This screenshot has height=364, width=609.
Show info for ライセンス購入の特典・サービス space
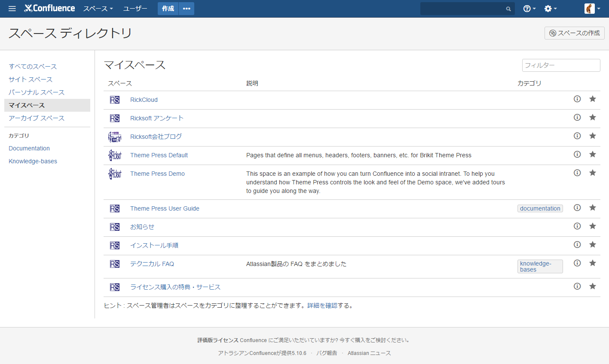tap(577, 286)
